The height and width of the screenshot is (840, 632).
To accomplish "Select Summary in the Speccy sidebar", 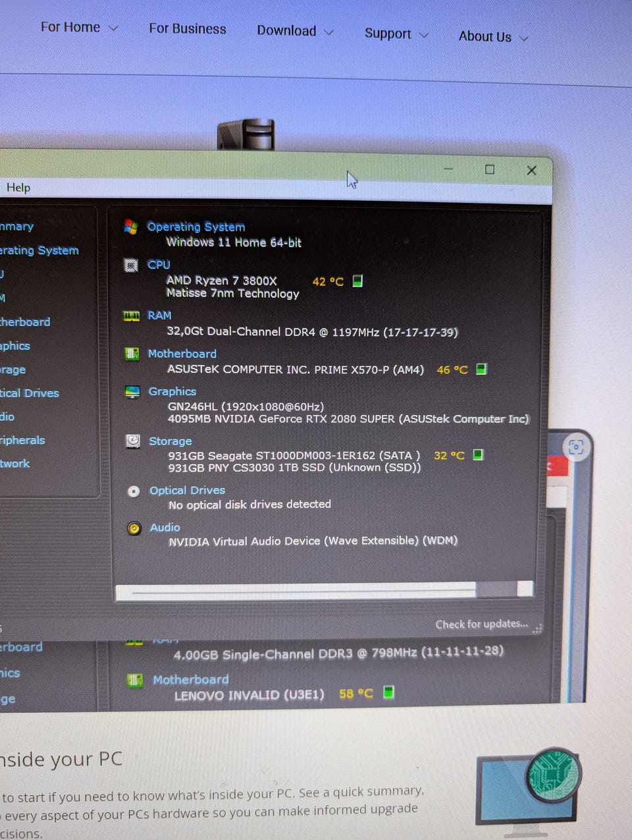I will coord(16,227).
